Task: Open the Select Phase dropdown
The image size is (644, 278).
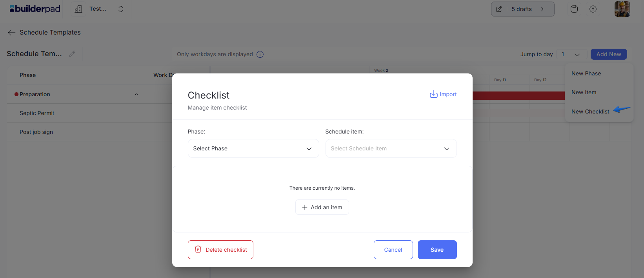Action: 253,148
